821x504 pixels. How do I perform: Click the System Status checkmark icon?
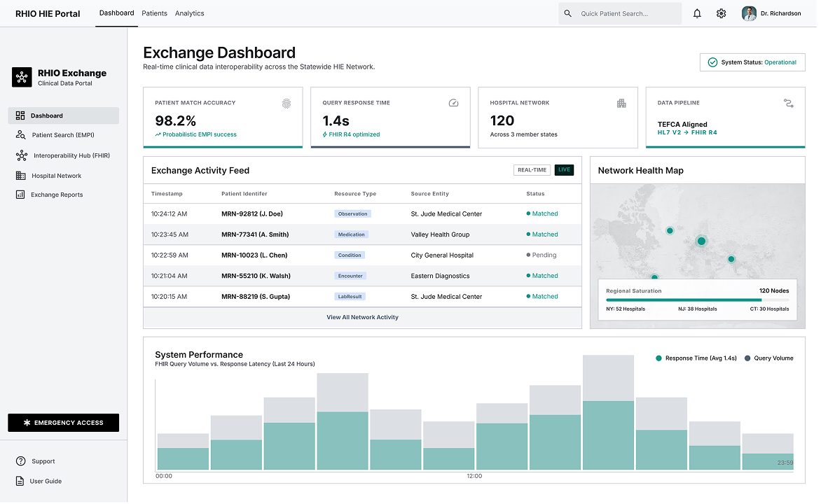716,63
